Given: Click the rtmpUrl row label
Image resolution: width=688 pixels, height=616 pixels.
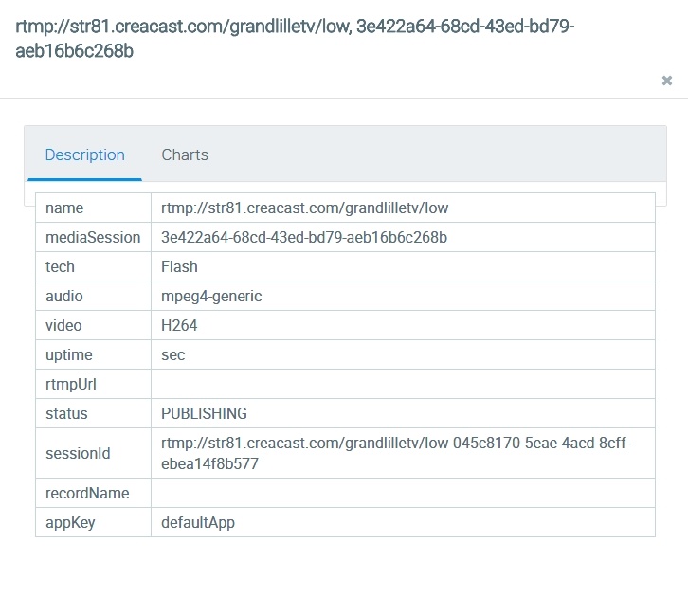Looking at the screenshot, I should [x=71, y=384].
